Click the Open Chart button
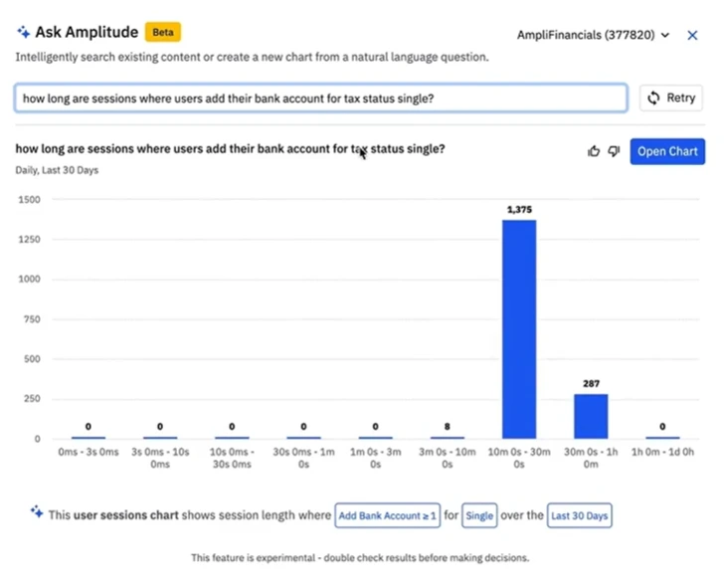The width and height of the screenshot is (724, 588). (667, 151)
